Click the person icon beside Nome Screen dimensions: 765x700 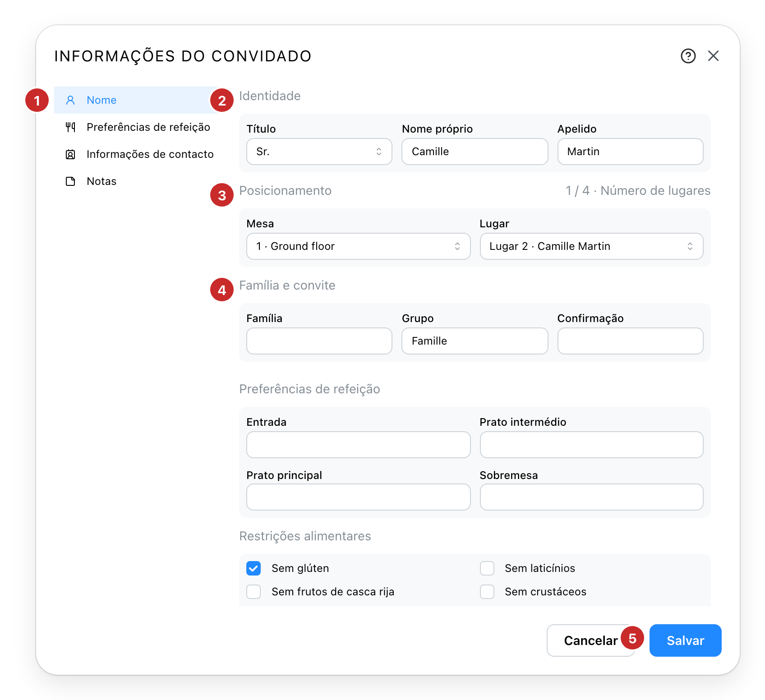point(70,100)
